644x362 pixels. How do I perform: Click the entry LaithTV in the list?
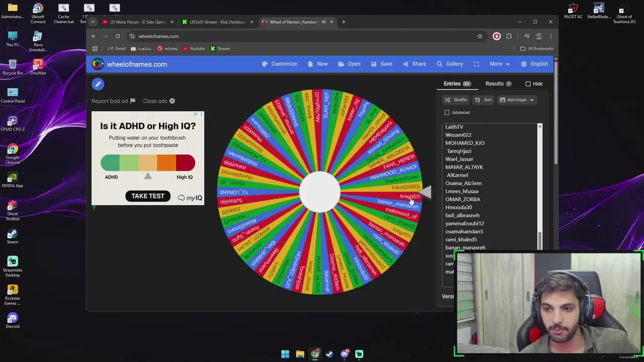click(454, 127)
